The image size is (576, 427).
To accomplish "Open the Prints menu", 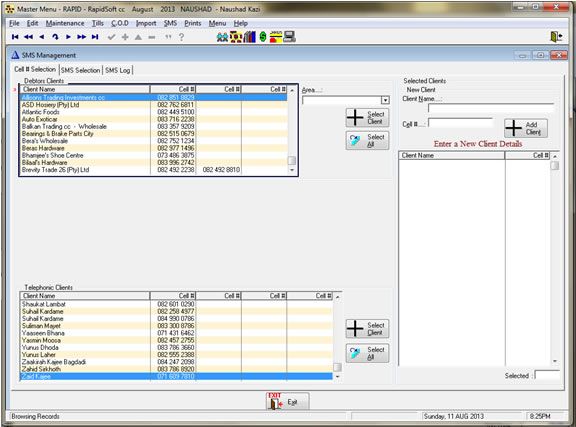I will click(x=193, y=23).
